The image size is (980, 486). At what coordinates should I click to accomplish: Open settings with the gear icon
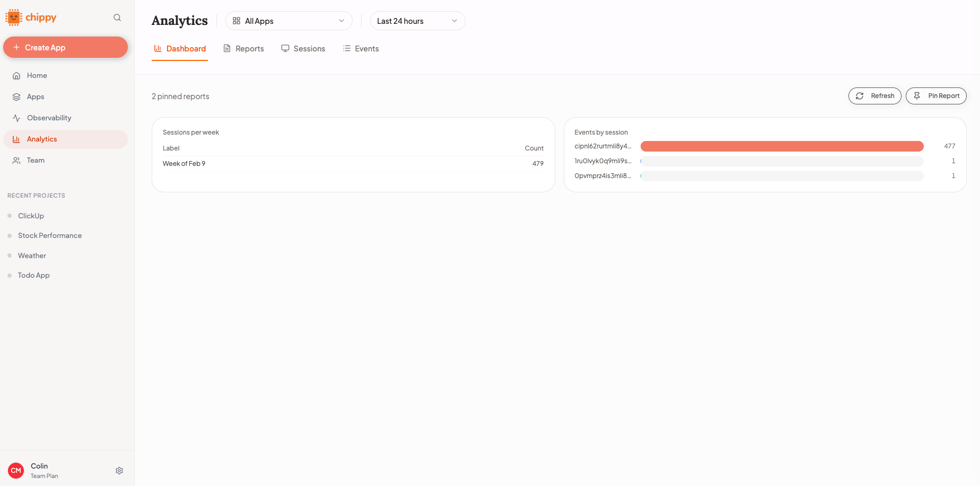point(119,471)
